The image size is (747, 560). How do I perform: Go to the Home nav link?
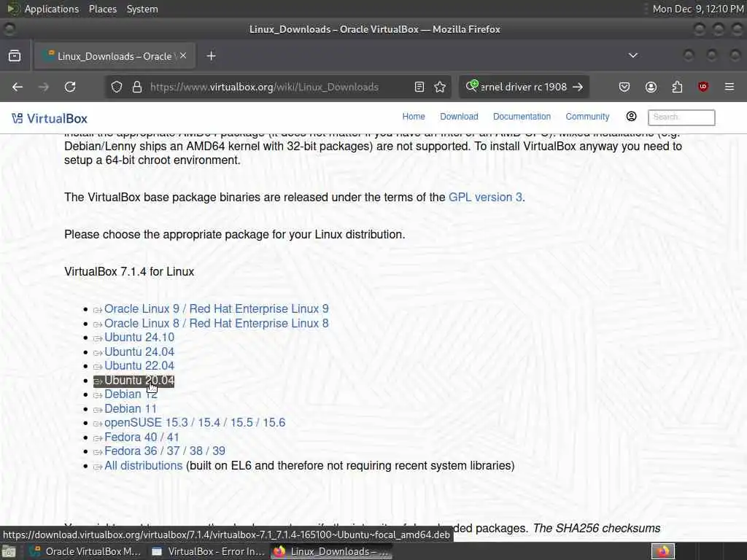414,117
